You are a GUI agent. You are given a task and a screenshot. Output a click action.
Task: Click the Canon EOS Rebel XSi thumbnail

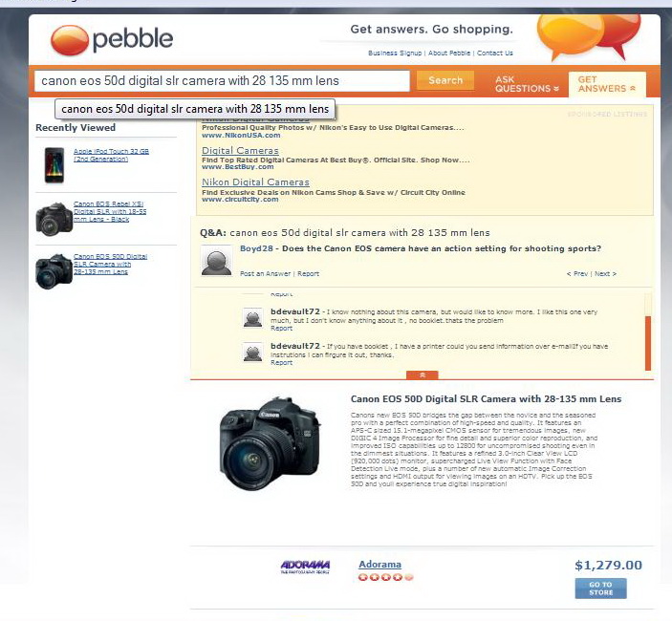click(x=54, y=219)
